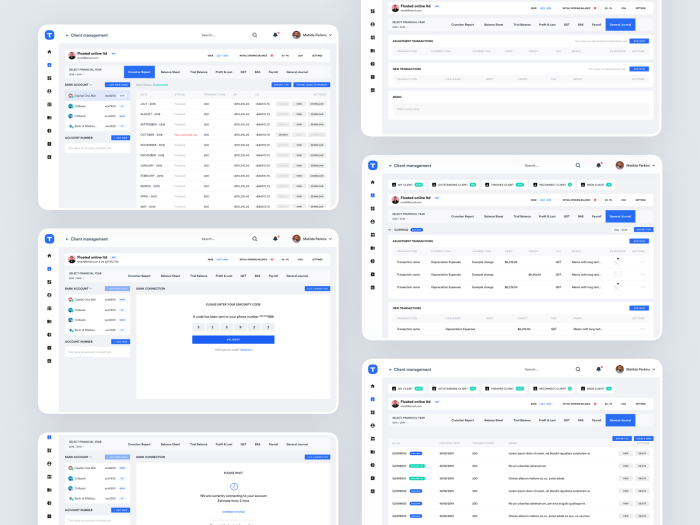
Task: Click the "Not crunched yet" status text
Action: 185,134
